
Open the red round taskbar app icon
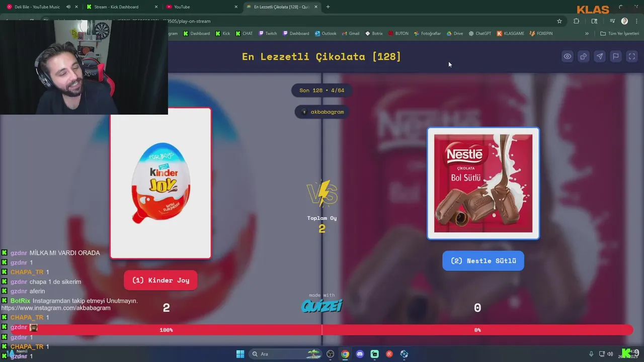tap(389, 354)
